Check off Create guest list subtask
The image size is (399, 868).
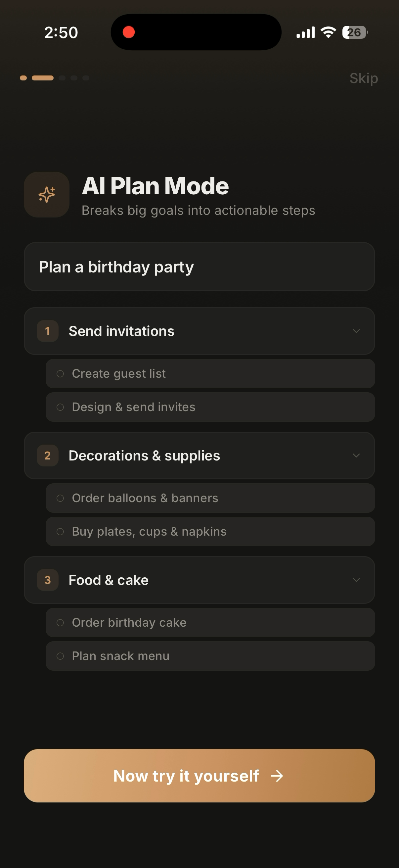[60, 374]
